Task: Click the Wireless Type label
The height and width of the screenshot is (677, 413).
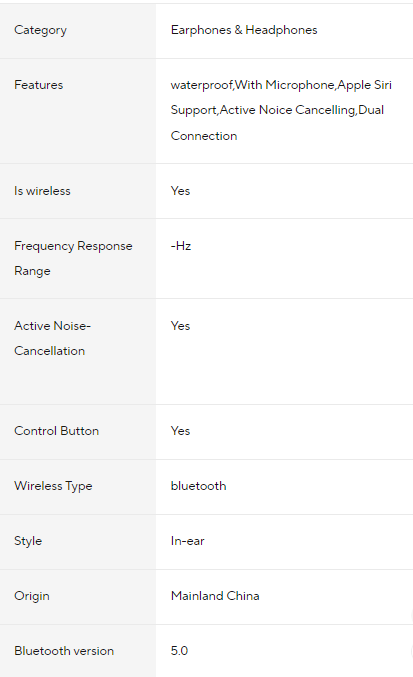Action: point(53,486)
